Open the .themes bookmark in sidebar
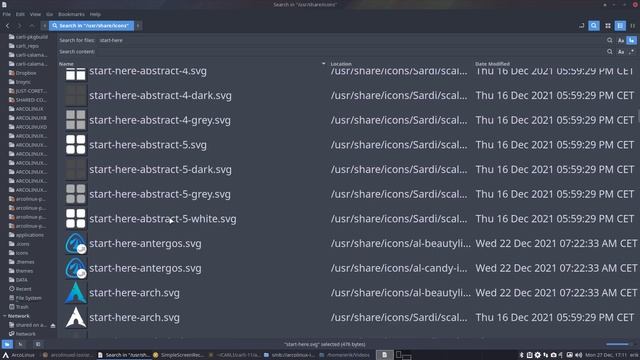The width and height of the screenshot is (640, 360). (x=24, y=262)
